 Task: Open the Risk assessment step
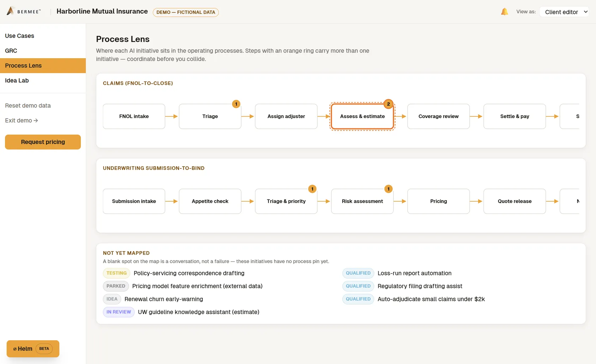pos(362,201)
